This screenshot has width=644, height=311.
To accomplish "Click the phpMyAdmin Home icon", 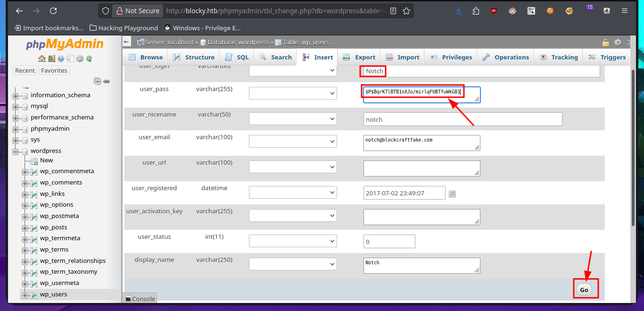I will point(42,59).
